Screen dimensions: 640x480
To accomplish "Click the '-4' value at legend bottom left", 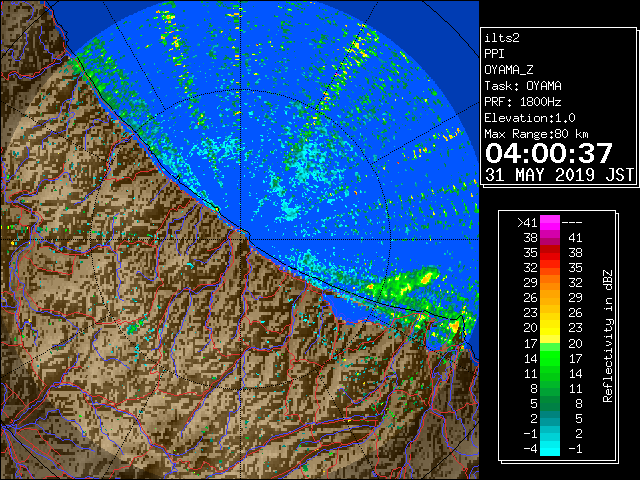I will click(x=530, y=448).
